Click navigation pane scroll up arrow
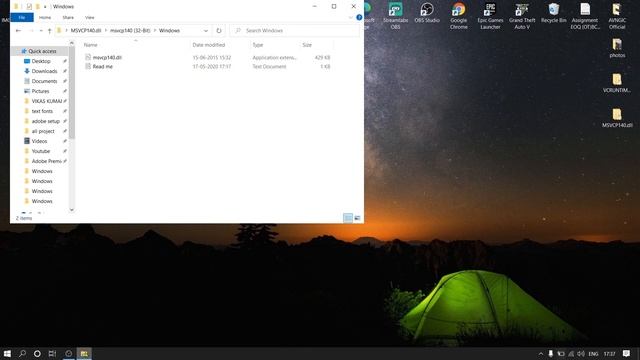The width and height of the screenshot is (640, 360). [x=72, y=43]
